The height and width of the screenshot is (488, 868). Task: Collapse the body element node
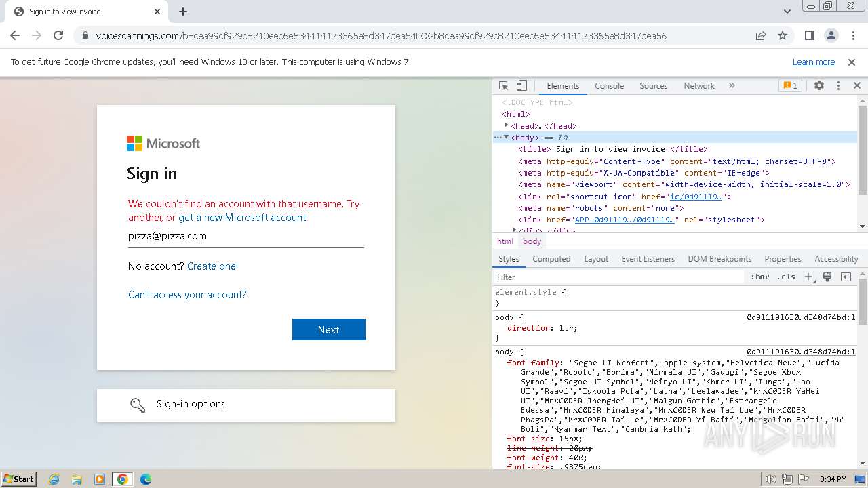click(506, 137)
